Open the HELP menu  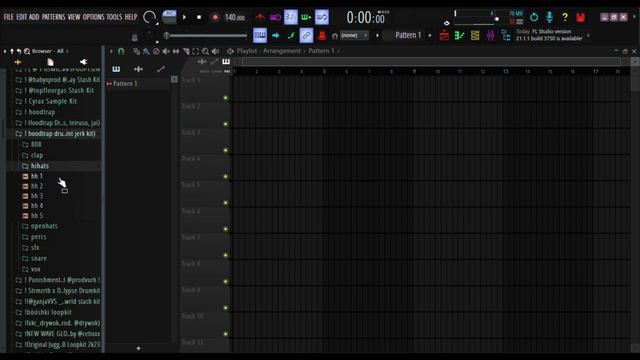[x=131, y=17]
